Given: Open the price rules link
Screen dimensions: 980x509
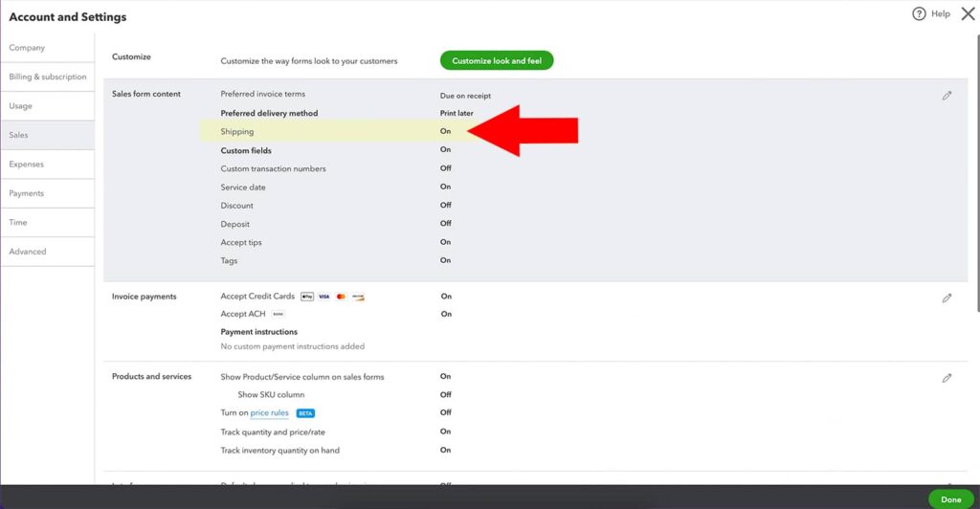Looking at the screenshot, I should pos(269,413).
